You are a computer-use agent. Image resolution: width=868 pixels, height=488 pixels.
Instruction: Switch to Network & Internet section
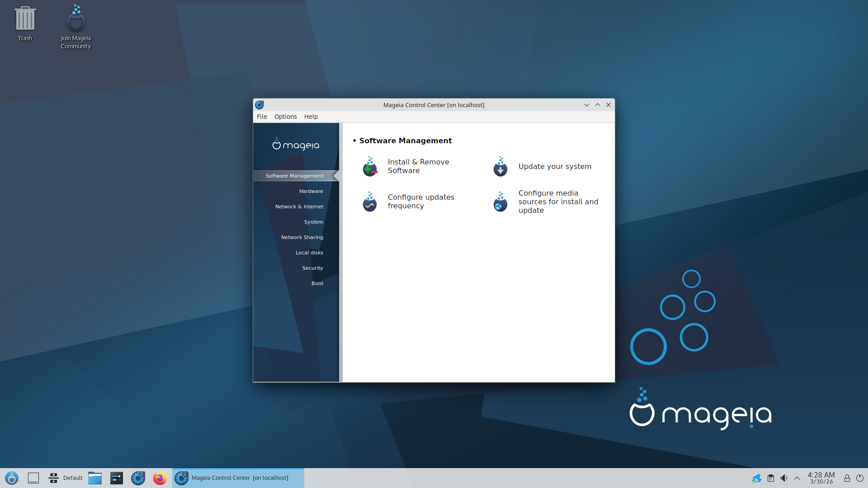pyautogui.click(x=299, y=206)
